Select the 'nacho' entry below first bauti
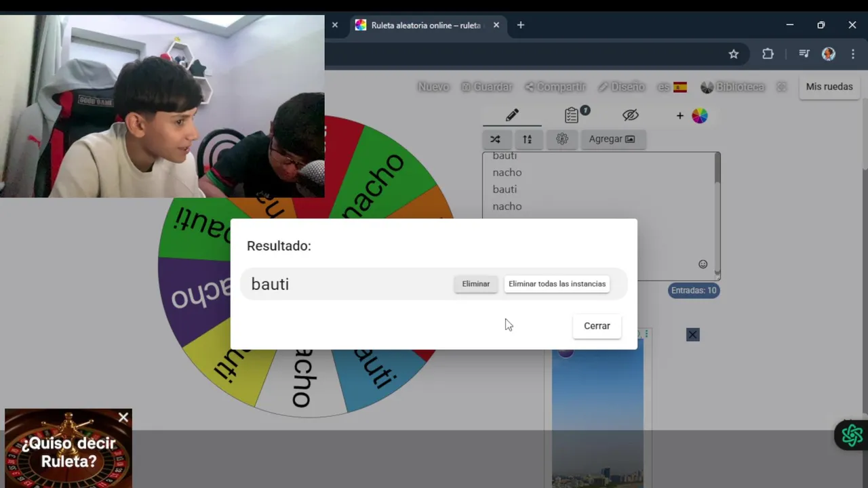This screenshot has height=488, width=868. 507,172
